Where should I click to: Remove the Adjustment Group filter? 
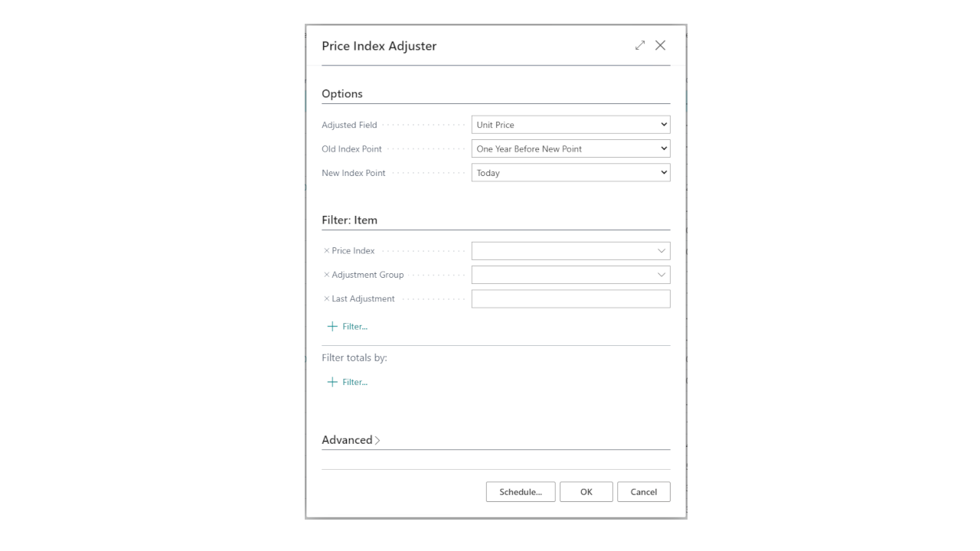click(x=327, y=275)
